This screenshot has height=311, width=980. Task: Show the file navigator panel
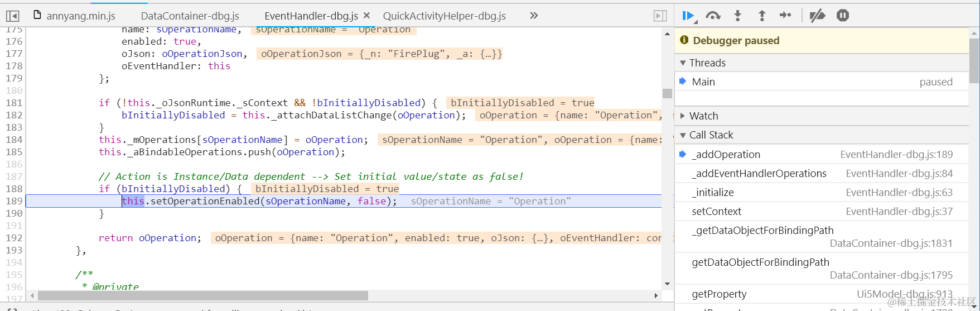pyautogui.click(x=12, y=16)
